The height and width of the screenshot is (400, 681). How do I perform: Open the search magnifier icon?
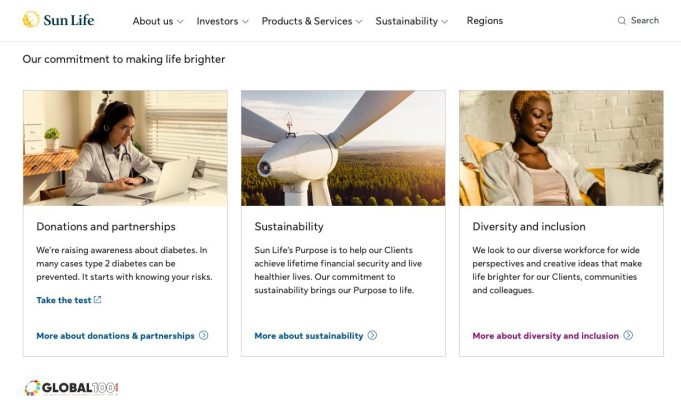click(x=621, y=21)
